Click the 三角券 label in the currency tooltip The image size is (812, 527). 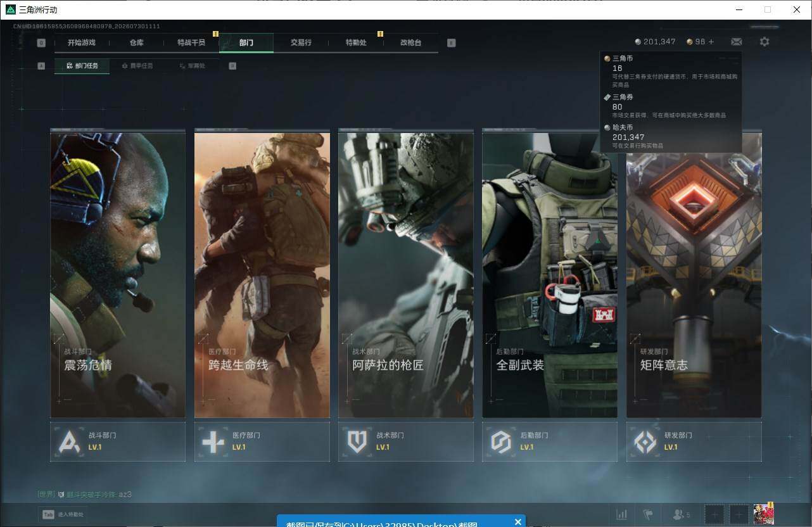(x=623, y=97)
